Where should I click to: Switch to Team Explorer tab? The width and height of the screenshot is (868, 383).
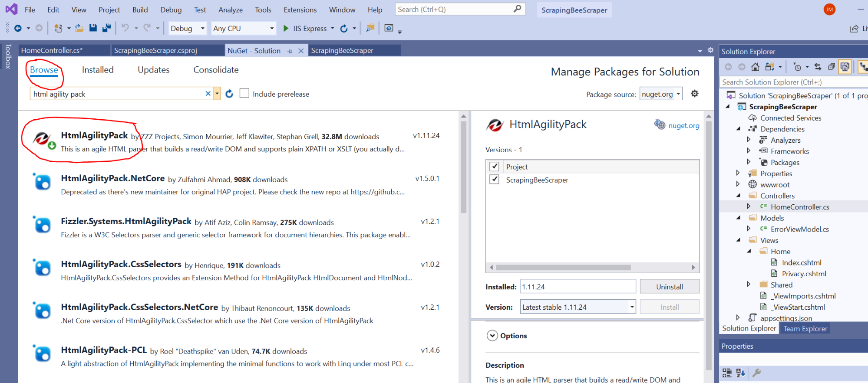tap(805, 328)
